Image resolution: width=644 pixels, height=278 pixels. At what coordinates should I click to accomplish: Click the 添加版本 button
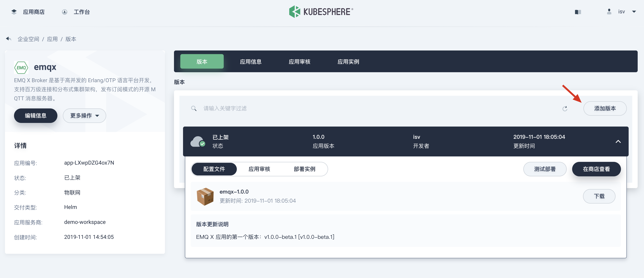(x=605, y=108)
